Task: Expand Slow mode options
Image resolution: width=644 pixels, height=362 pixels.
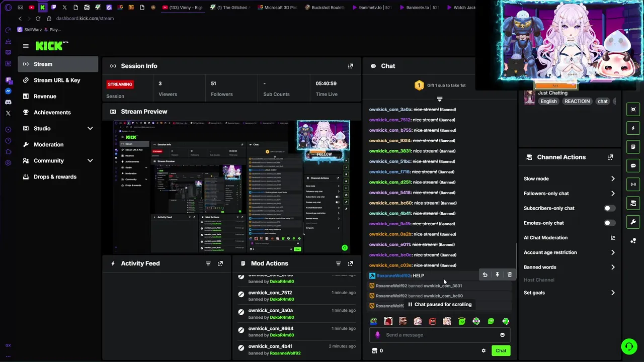Action: (x=613, y=179)
